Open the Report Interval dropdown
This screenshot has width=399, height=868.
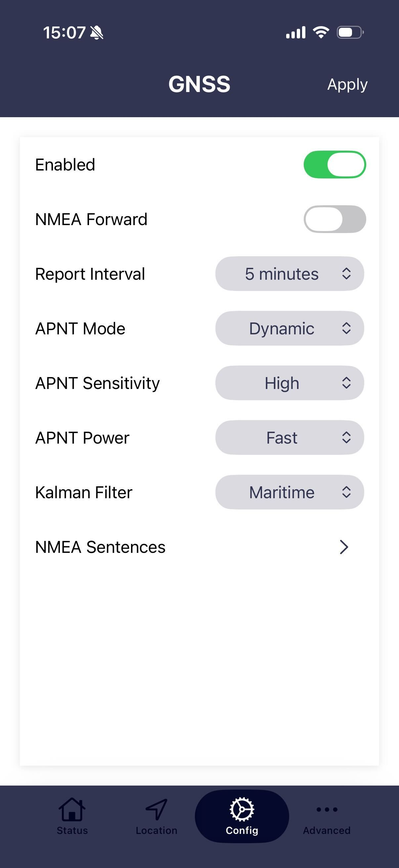(289, 273)
